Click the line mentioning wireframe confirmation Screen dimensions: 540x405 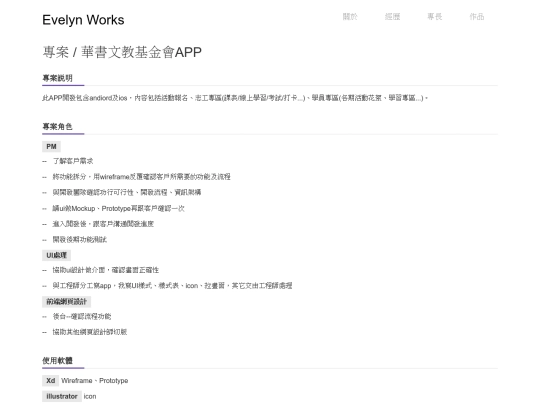click(x=141, y=177)
